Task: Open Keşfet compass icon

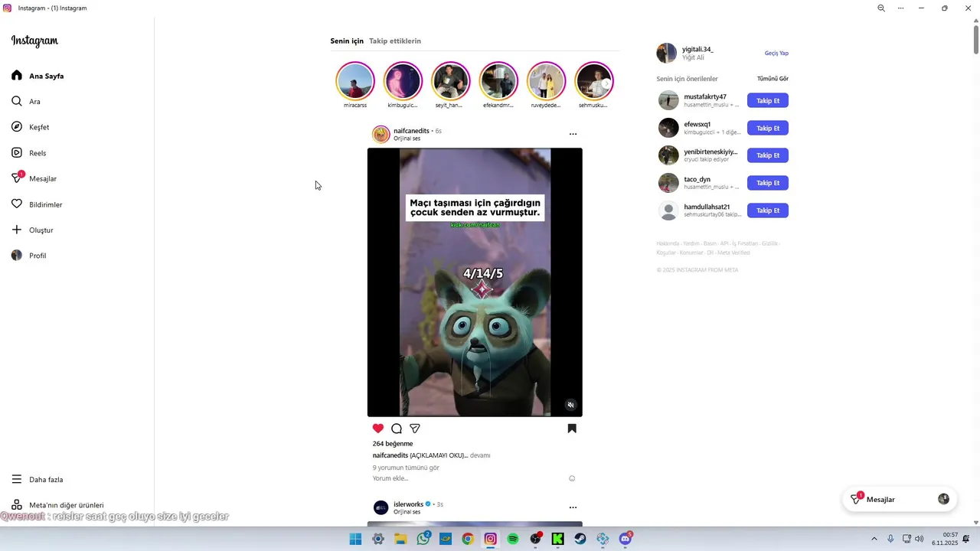Action: 17,127
